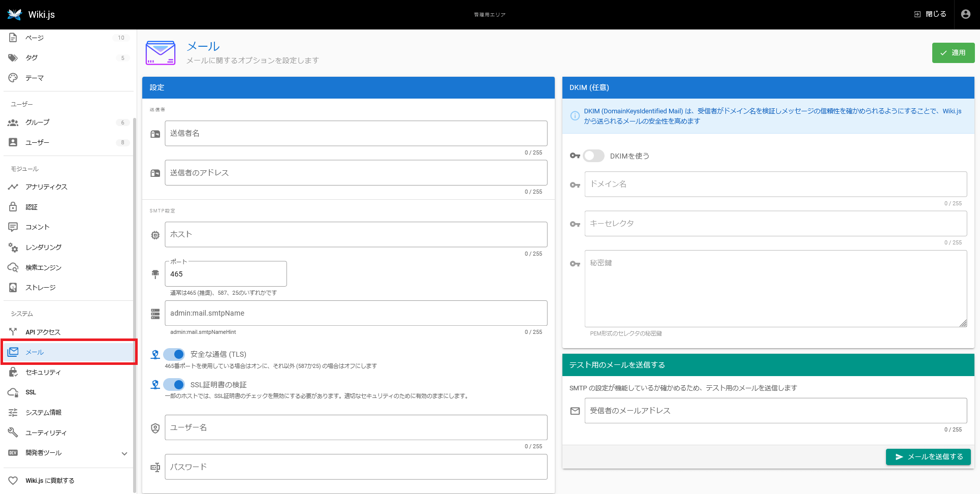Click the ストレージ storage icon
Screen dimensions: 980x494
[13, 287]
